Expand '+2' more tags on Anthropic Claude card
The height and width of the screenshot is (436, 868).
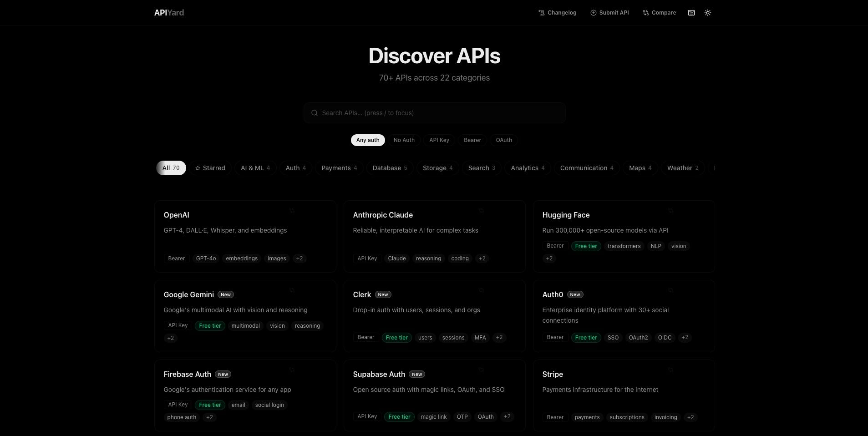pyautogui.click(x=482, y=259)
